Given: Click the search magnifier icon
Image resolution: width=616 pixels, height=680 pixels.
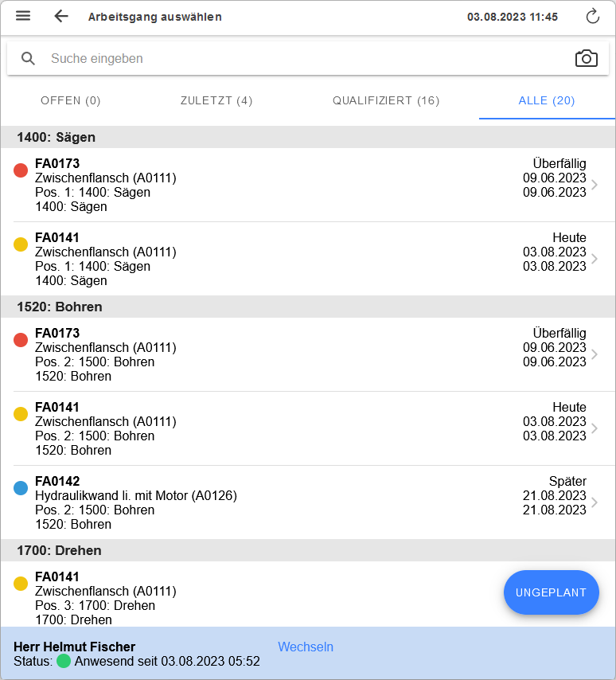Looking at the screenshot, I should pyautogui.click(x=29, y=58).
